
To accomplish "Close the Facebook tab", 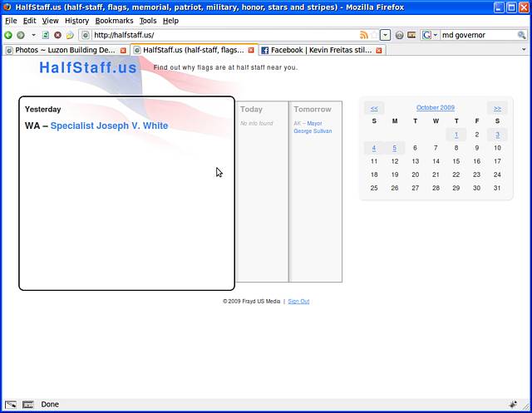I will click(x=379, y=51).
